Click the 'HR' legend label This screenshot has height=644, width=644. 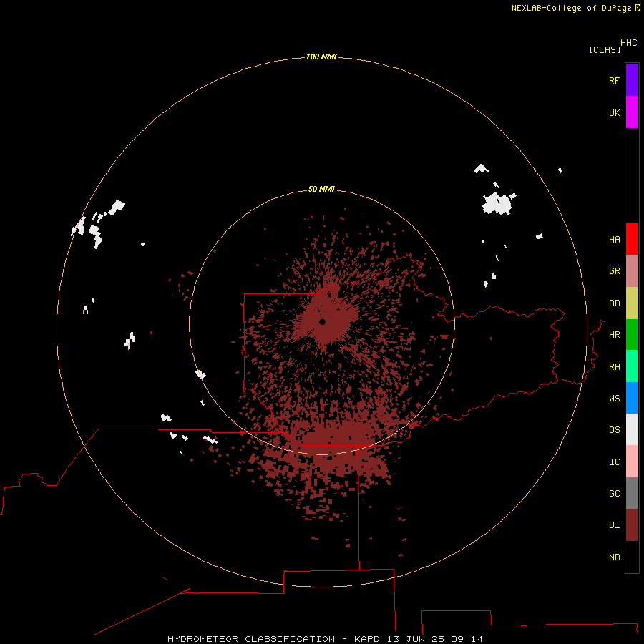coord(614,335)
